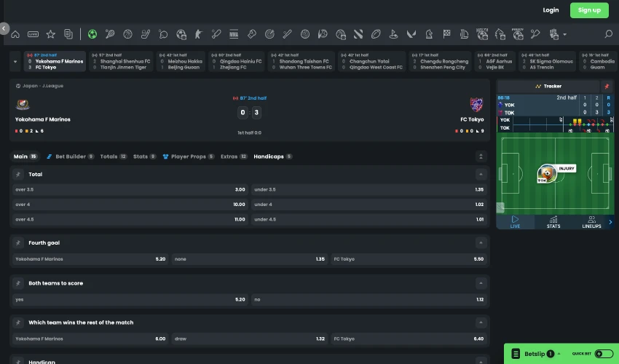Select the Table Tennis icon

pyautogui.click(x=163, y=34)
